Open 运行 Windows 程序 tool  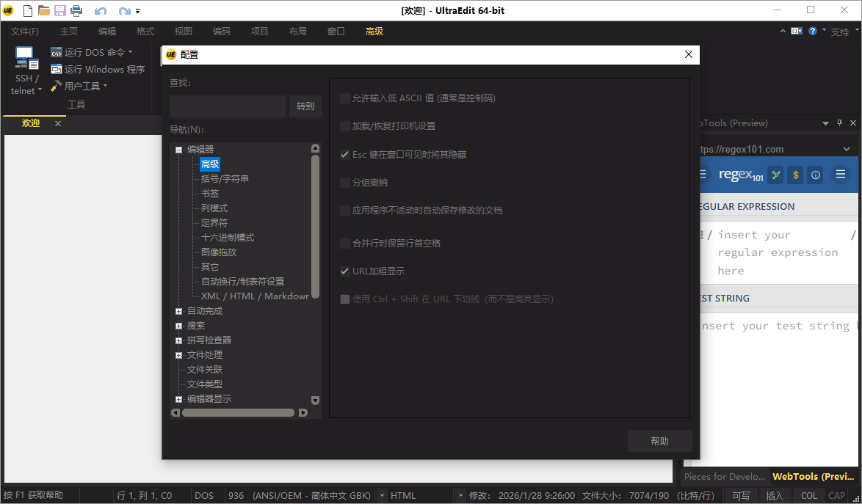(x=57, y=69)
